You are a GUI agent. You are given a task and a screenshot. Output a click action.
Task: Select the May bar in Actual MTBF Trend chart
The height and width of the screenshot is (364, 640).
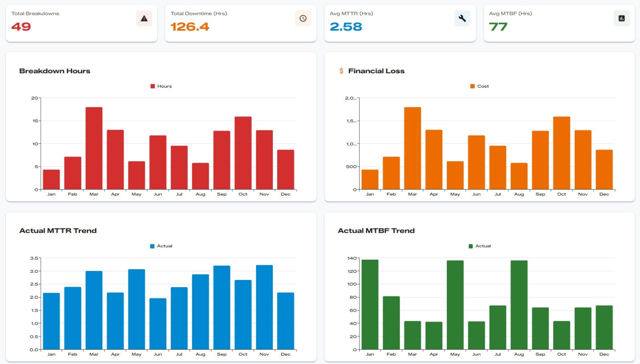455,305
